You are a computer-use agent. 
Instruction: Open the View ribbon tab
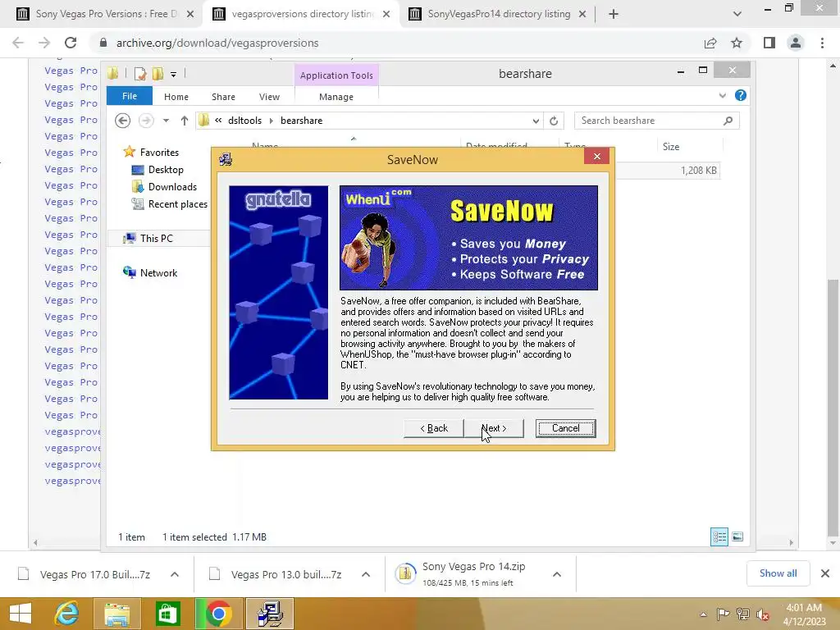click(x=269, y=97)
